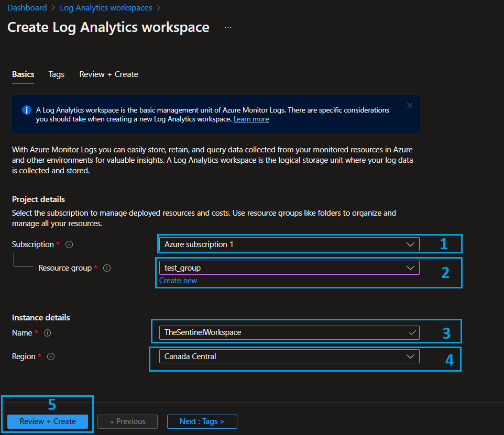The width and height of the screenshot is (504, 435).
Task: Click Create new resource group link
Action: pyautogui.click(x=178, y=281)
